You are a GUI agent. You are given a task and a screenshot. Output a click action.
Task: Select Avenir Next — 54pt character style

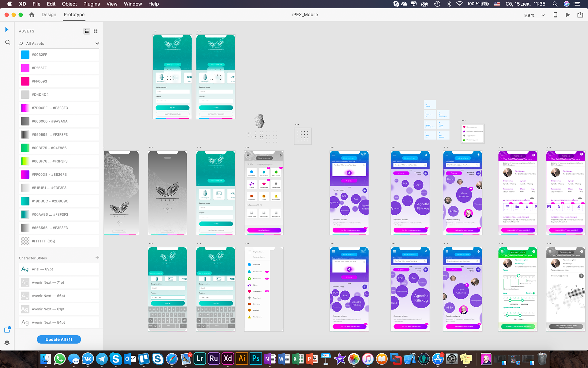pyautogui.click(x=59, y=322)
